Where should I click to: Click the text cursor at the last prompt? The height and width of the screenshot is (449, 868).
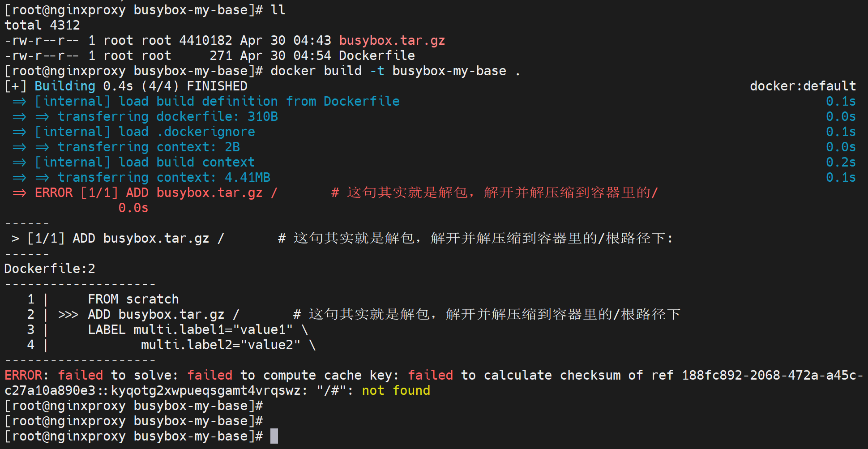(274, 436)
